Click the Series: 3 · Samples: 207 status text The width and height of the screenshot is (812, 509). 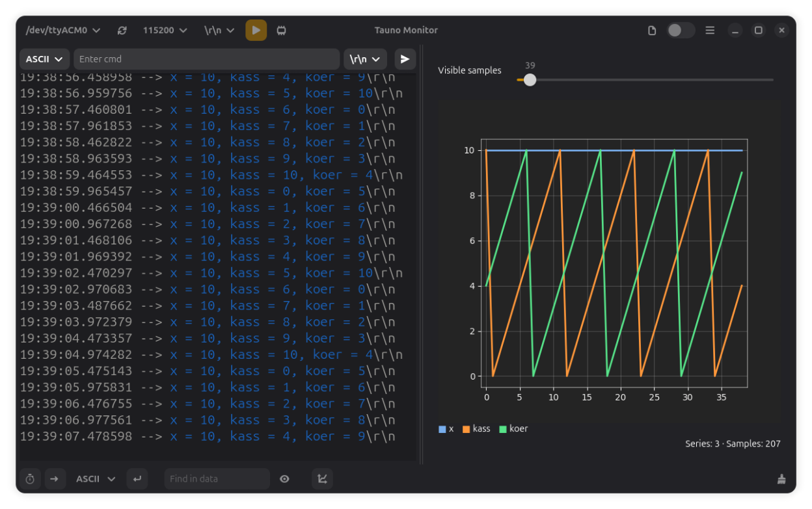733,444
